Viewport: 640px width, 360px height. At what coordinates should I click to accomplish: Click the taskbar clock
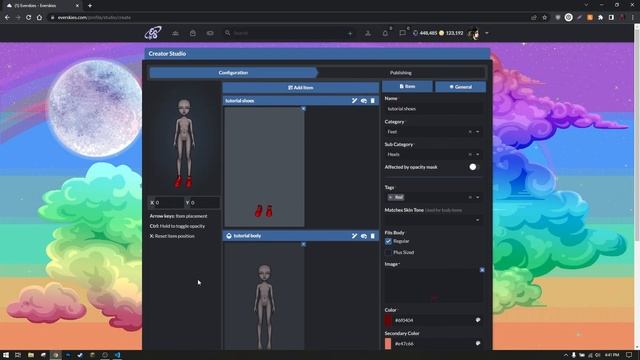tap(612, 355)
